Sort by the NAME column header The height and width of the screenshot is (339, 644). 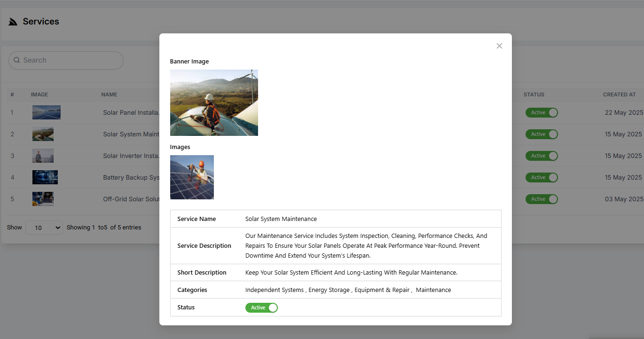tap(109, 95)
